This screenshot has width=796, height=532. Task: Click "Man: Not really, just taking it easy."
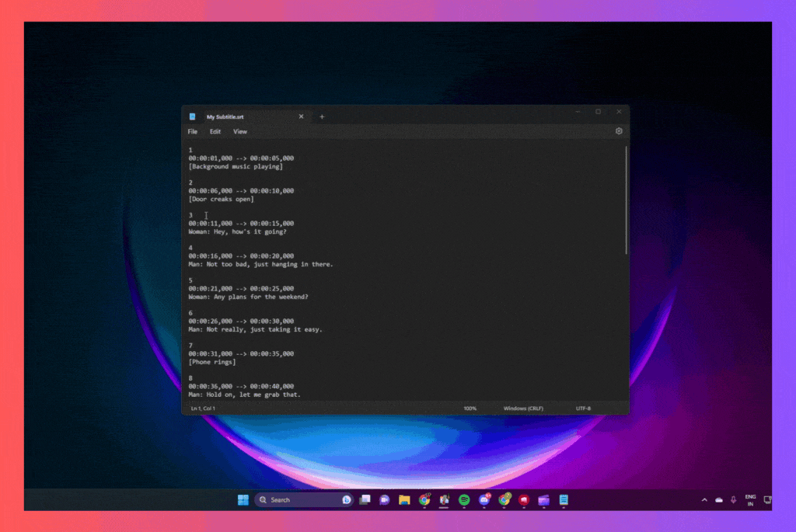tap(255, 329)
